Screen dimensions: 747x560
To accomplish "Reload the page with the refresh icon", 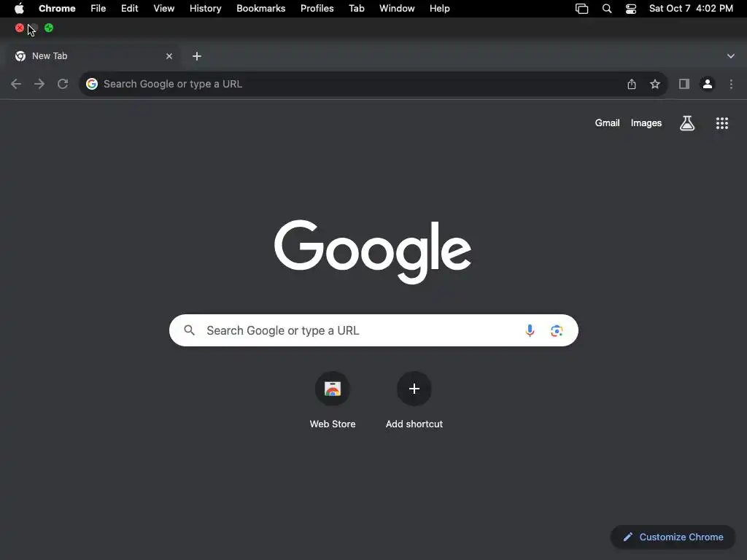I will point(63,85).
